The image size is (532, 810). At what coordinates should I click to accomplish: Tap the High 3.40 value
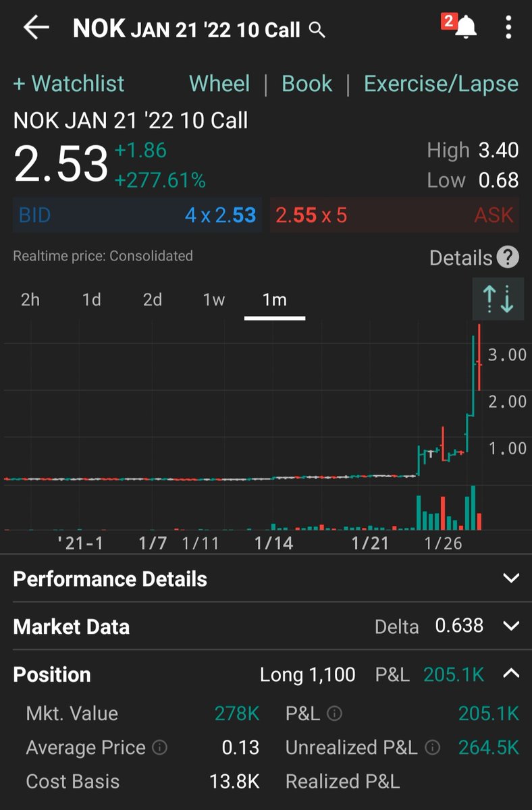point(498,150)
